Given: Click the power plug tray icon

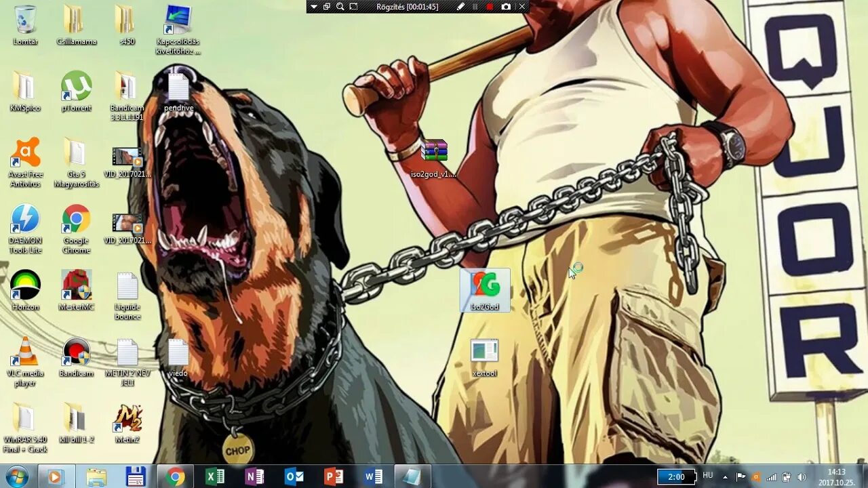Looking at the screenshot, I should (x=787, y=476).
